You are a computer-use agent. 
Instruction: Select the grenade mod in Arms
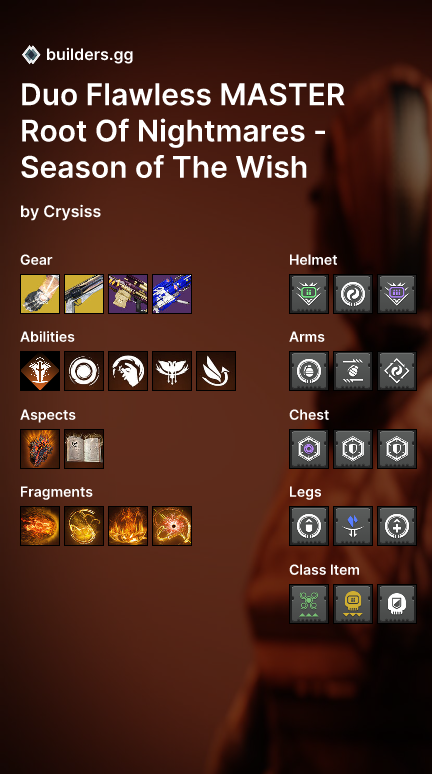click(x=309, y=371)
